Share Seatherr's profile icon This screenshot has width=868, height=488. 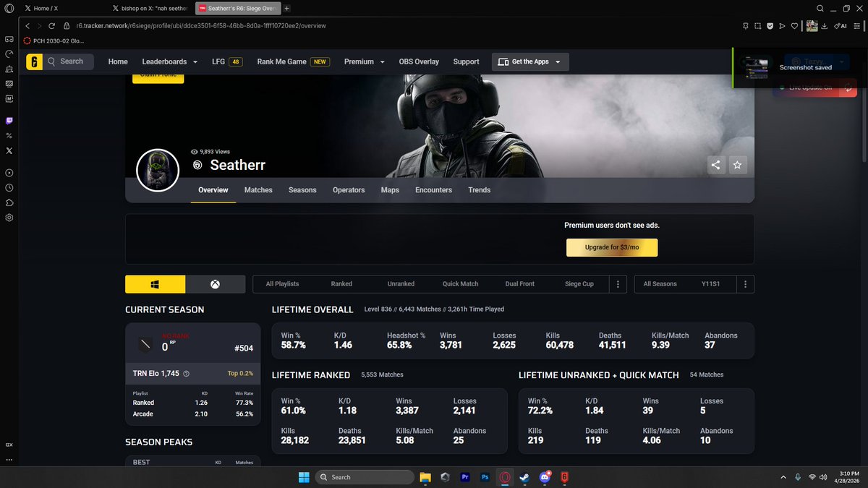pos(715,165)
